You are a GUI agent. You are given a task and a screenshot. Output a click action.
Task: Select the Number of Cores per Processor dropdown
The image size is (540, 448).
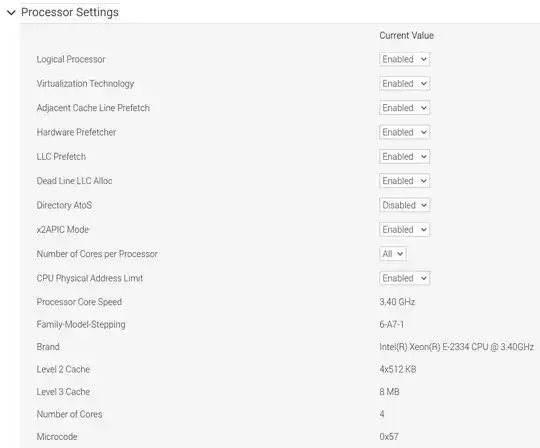(x=393, y=254)
